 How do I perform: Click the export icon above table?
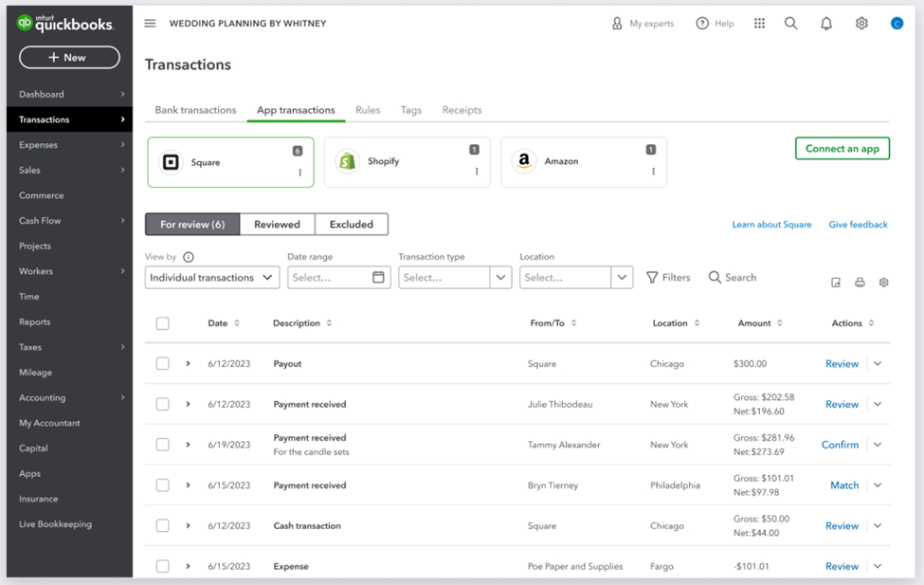pyautogui.click(x=836, y=283)
